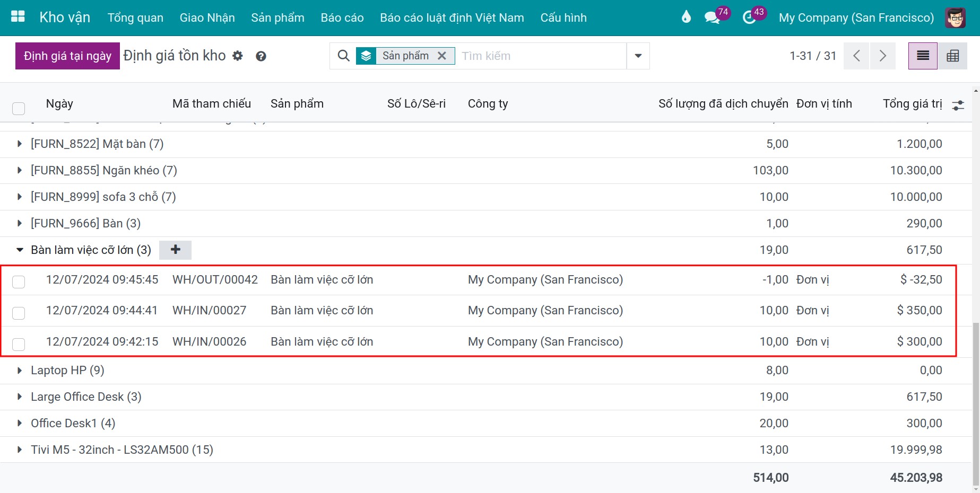This screenshot has height=493, width=980.
Task: Go to next page arrow
Action: [x=882, y=56]
